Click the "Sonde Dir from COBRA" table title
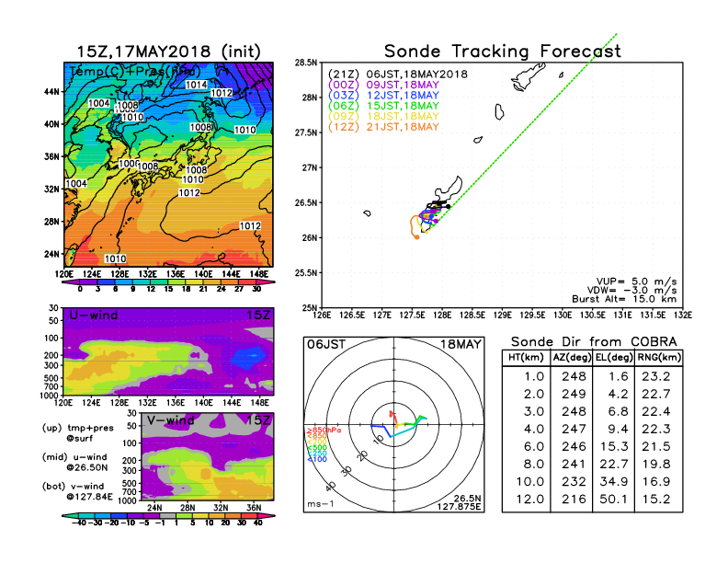Image resolution: width=728 pixels, height=563 pixels. (x=594, y=342)
